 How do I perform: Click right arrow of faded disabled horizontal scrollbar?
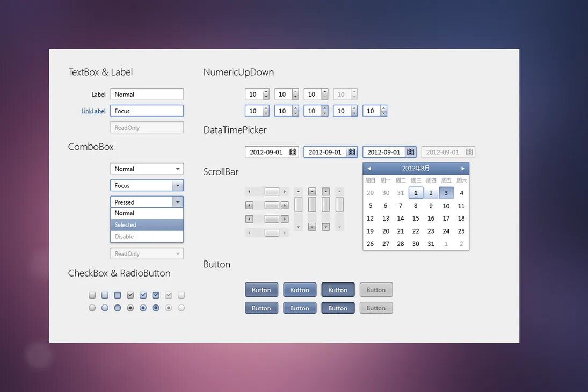(285, 233)
